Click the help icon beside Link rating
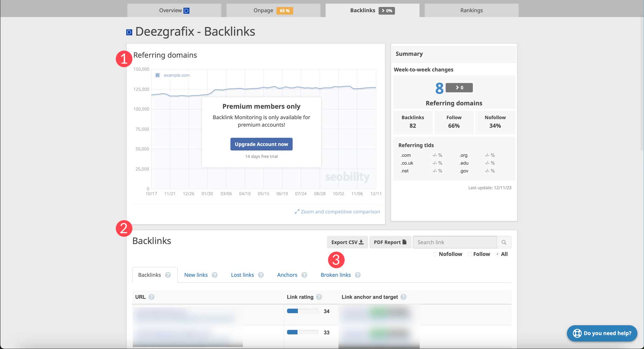The width and height of the screenshot is (644, 349). pyautogui.click(x=319, y=297)
